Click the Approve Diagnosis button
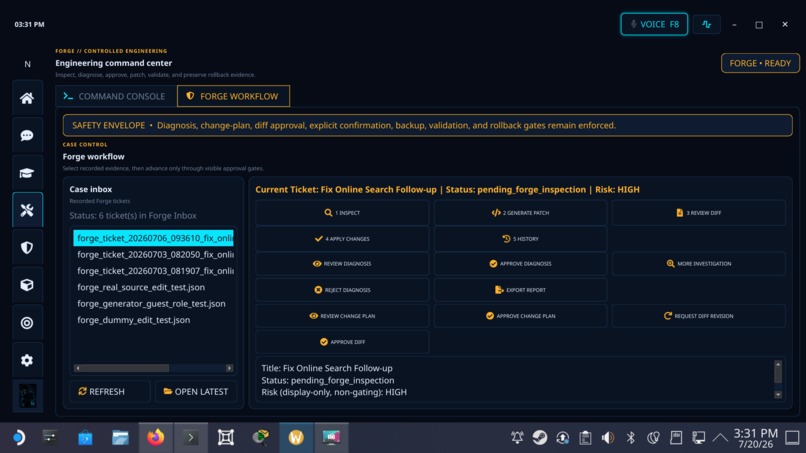 coord(520,263)
